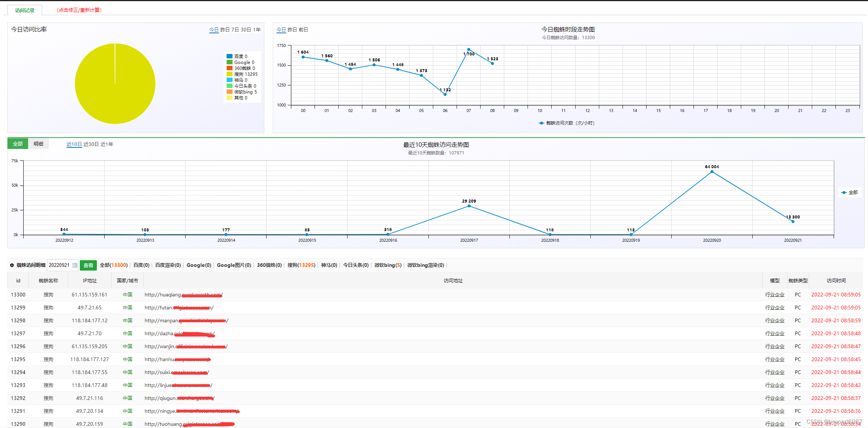Screen dimensions: 868x428
Task: Click the green 查看 button
Action: coord(88,265)
